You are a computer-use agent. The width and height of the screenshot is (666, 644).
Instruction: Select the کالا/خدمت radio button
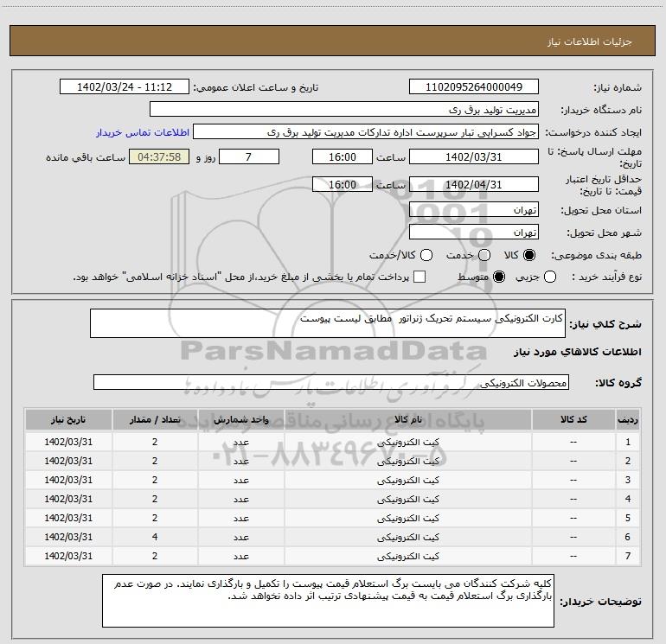point(426,255)
